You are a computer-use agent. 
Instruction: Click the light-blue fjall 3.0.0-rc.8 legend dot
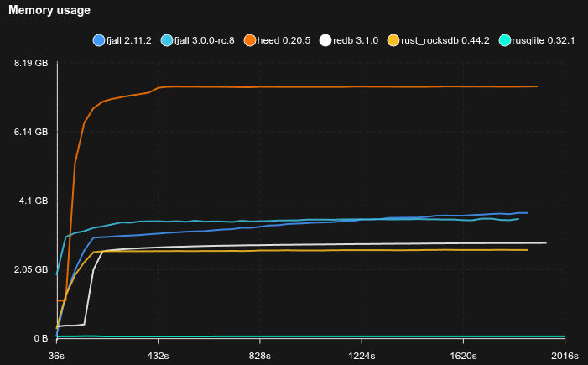tap(166, 40)
